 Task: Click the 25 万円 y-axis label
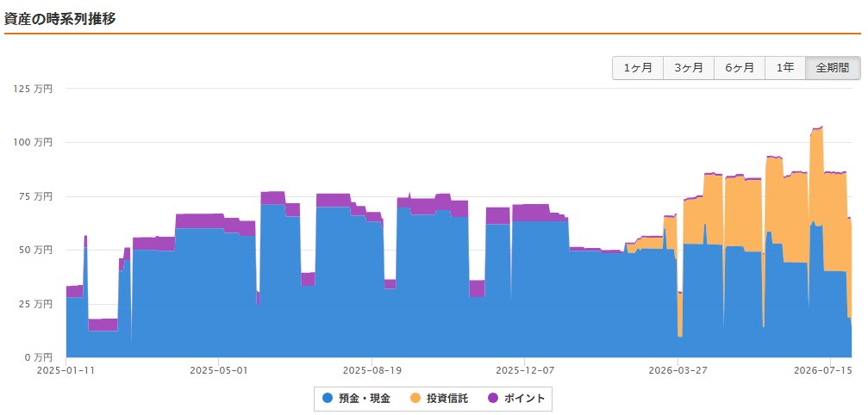pos(35,304)
